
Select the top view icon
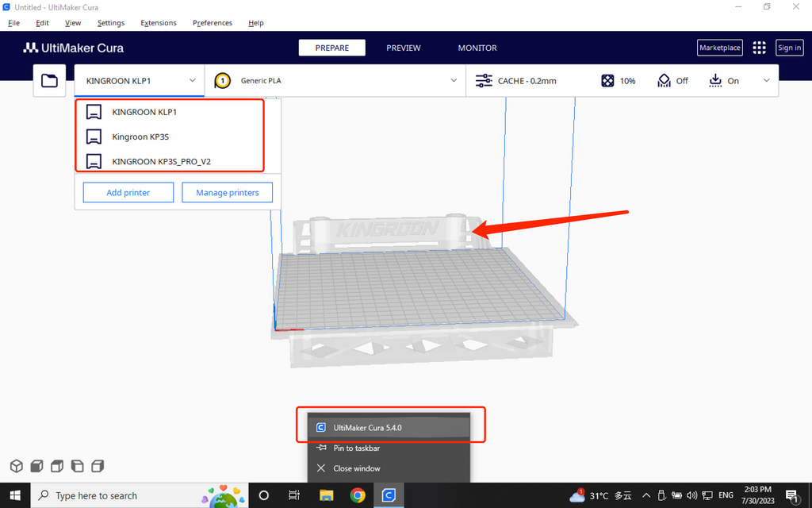tap(57, 466)
